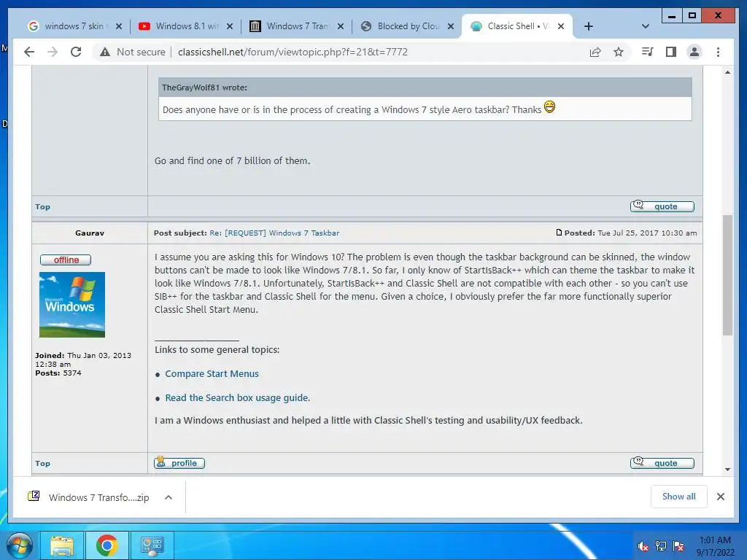Open the Compare Start Menus link
Screen dimensions: 747x560
(212, 374)
